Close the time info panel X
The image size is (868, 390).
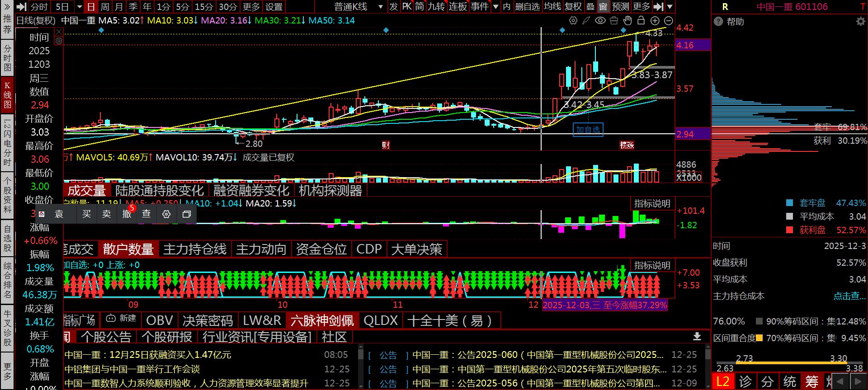[58, 31]
